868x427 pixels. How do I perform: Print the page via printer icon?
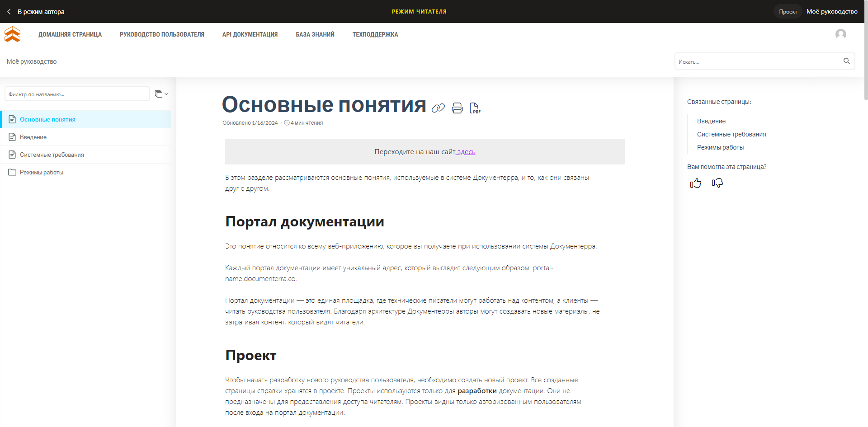457,108
